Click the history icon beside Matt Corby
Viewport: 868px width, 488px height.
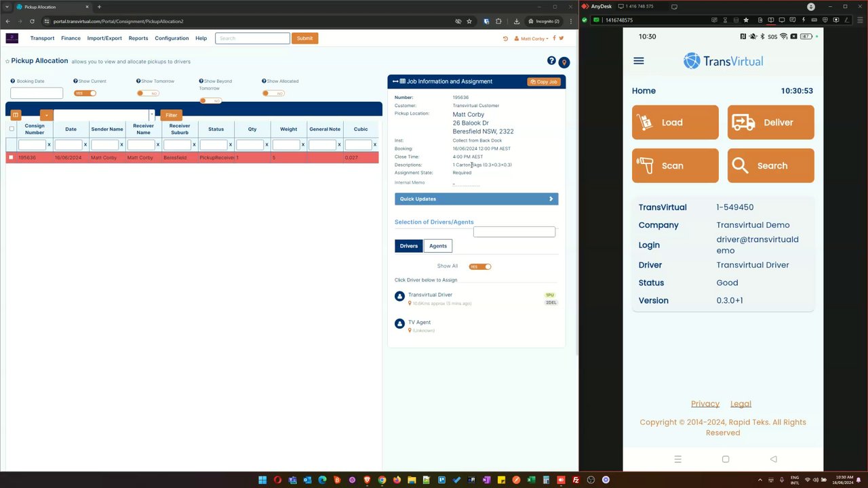[x=505, y=39]
